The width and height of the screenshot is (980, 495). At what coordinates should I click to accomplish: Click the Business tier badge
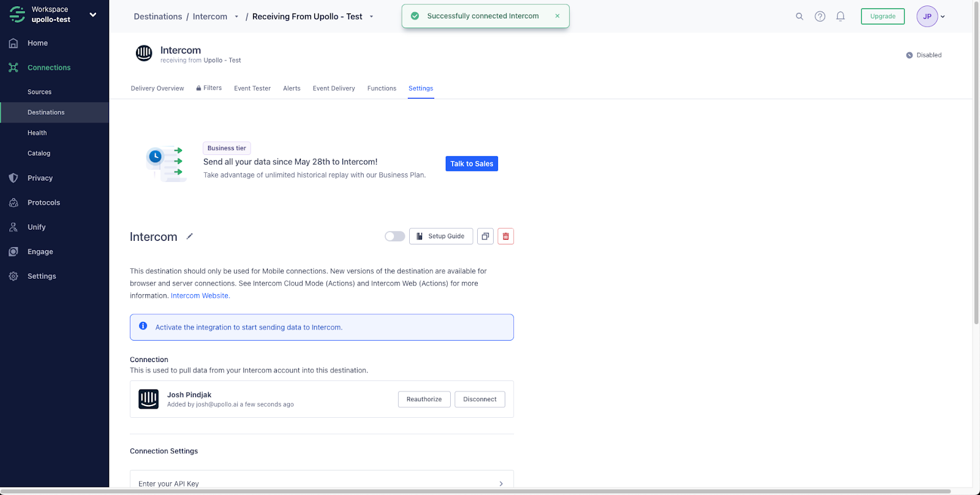point(227,148)
